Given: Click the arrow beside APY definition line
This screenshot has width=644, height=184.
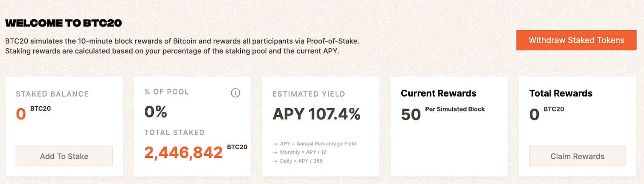Looking at the screenshot, I should tap(275, 144).
